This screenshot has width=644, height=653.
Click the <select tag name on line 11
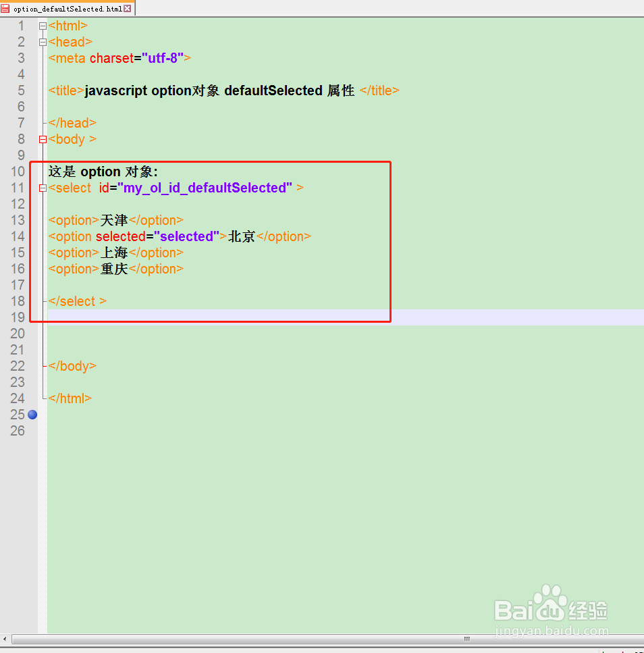(x=70, y=188)
